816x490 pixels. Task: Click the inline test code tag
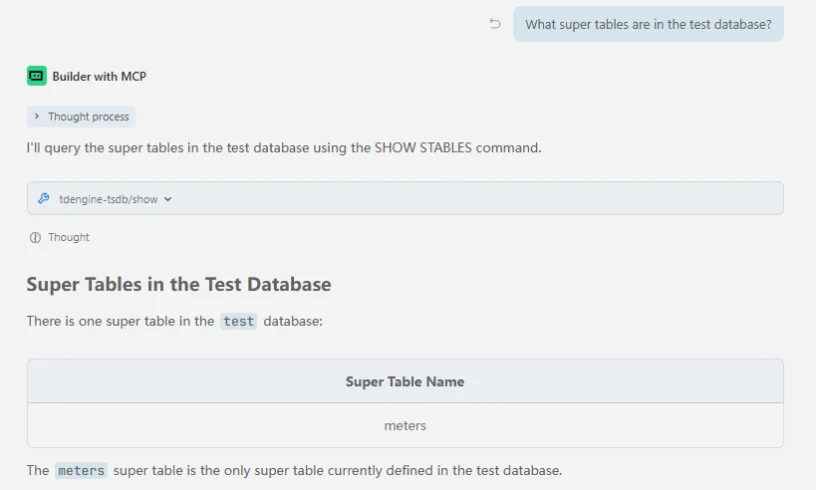pos(238,321)
